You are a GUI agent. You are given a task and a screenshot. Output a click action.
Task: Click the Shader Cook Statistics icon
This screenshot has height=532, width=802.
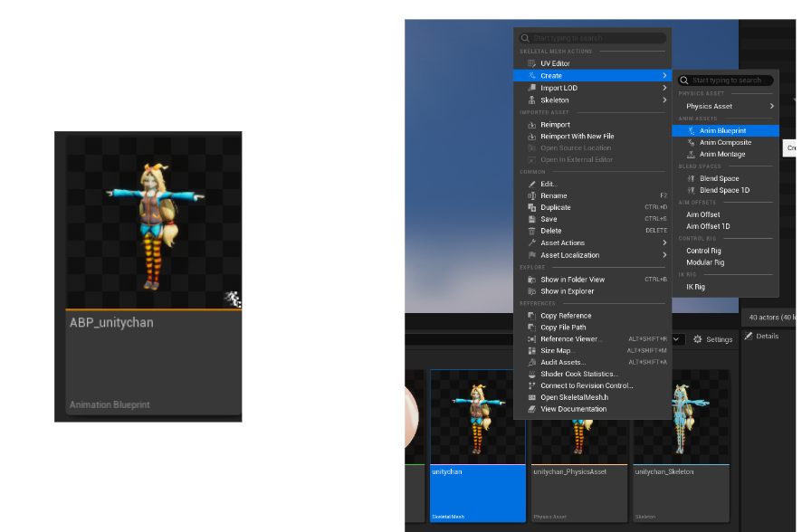pyautogui.click(x=531, y=374)
